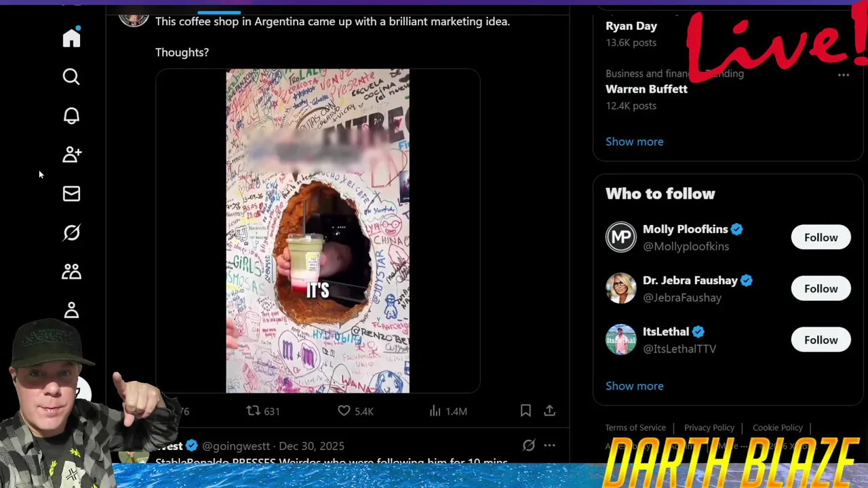Open the Cookie Policy link
The width and height of the screenshot is (868, 488).
click(778, 428)
